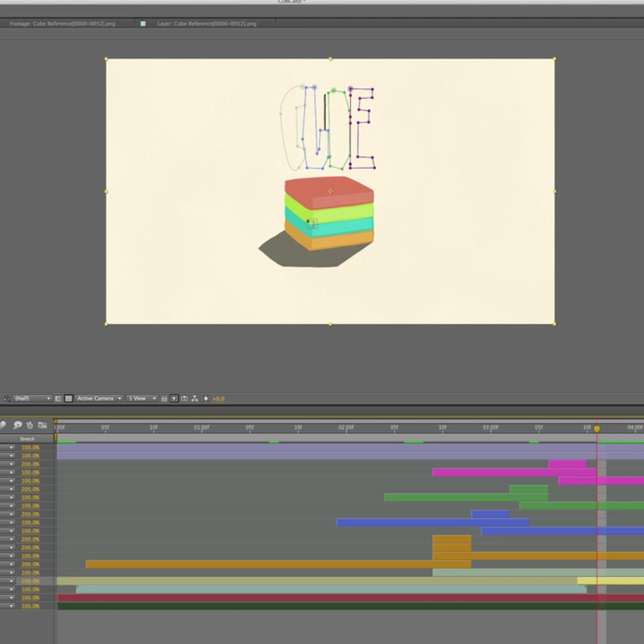Click the Stretch column header

pos(27,439)
